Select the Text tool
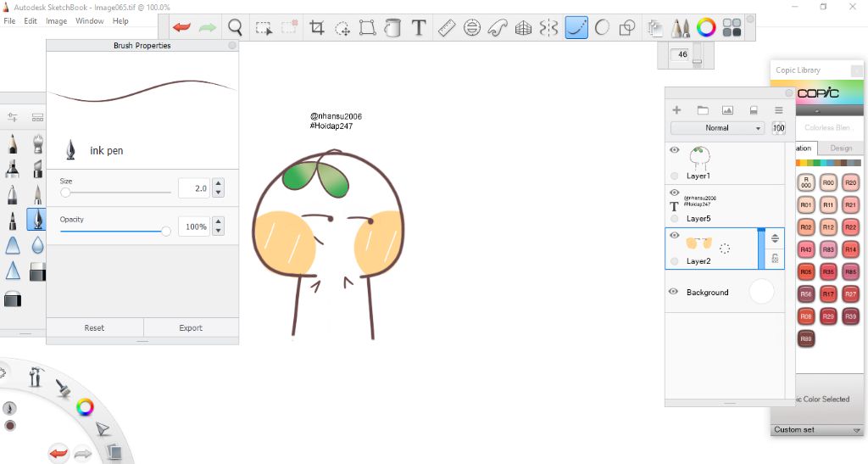Viewport: 868px width, 464px height. point(418,28)
